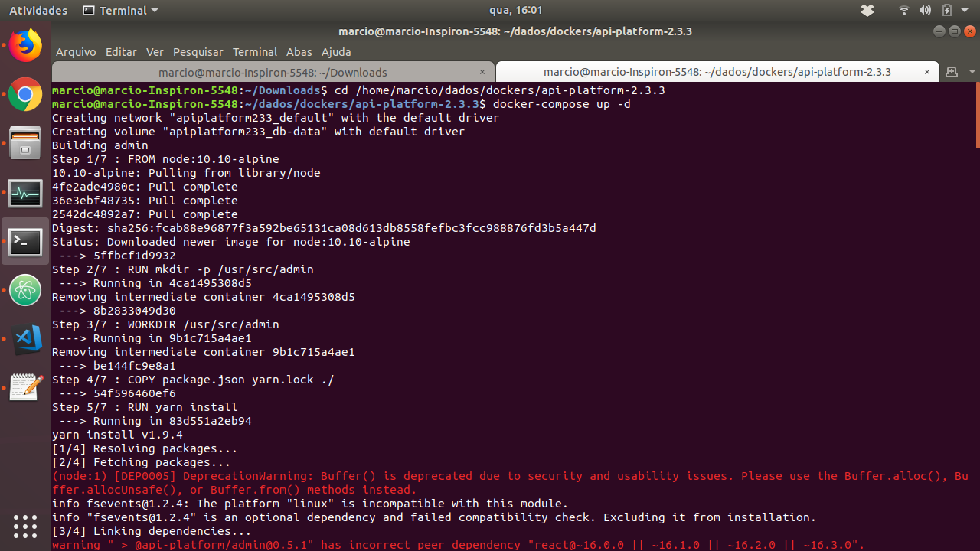The image size is (980, 551).
Task: Open the Terminal menu in the menu bar
Action: point(255,52)
